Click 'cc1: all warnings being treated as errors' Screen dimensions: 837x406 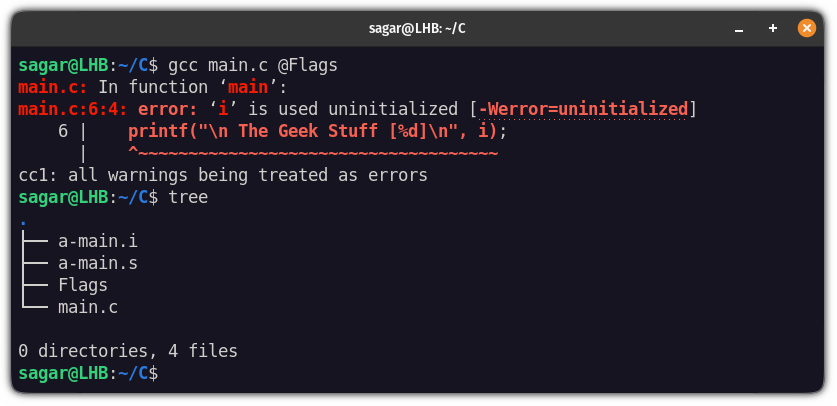(223, 175)
